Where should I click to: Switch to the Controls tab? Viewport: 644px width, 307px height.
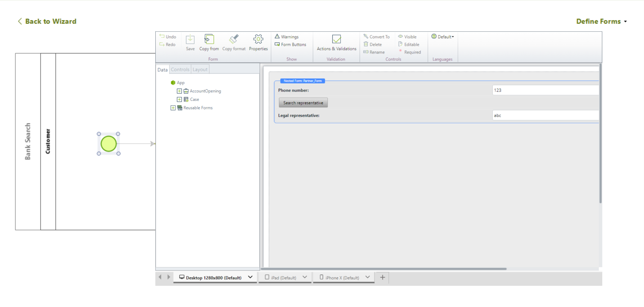pyautogui.click(x=180, y=70)
